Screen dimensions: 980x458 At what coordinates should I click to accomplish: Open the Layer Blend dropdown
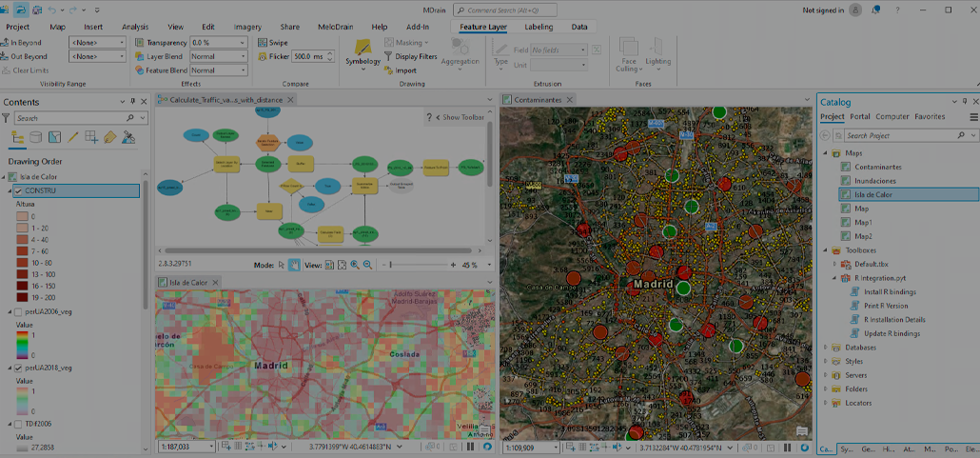click(244, 56)
